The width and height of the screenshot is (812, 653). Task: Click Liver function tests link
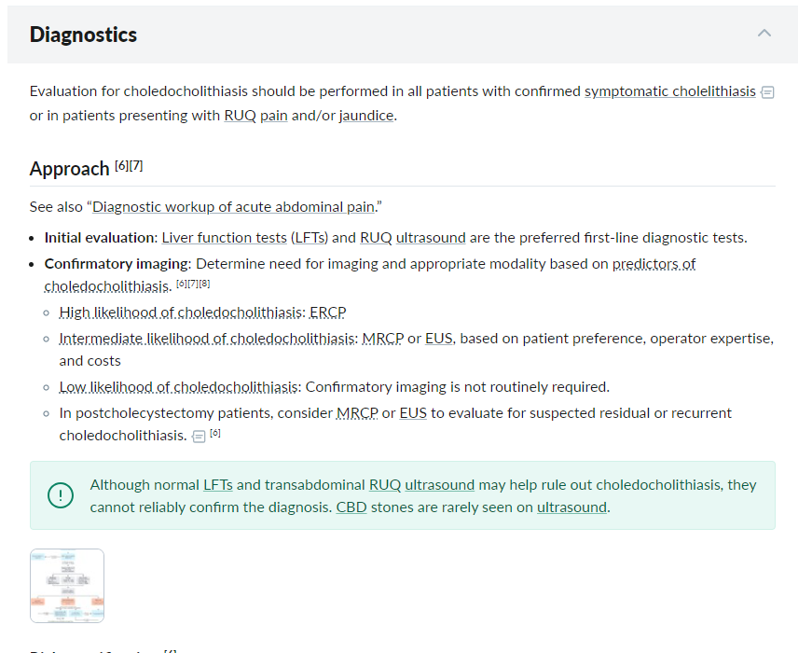(225, 237)
